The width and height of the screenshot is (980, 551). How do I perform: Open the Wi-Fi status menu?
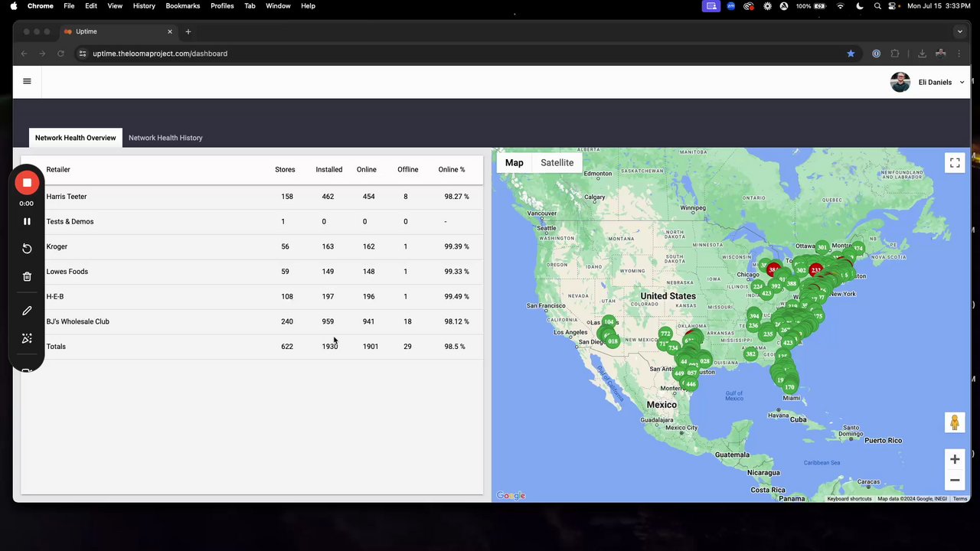pyautogui.click(x=840, y=5)
